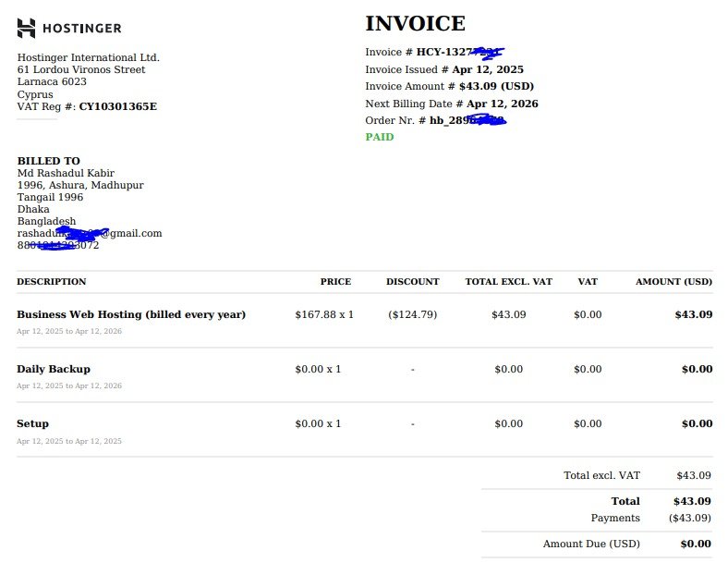
Task: Click Setup date range Apr 12, 2025 to Apr 12, 2025
Action: pos(69,441)
